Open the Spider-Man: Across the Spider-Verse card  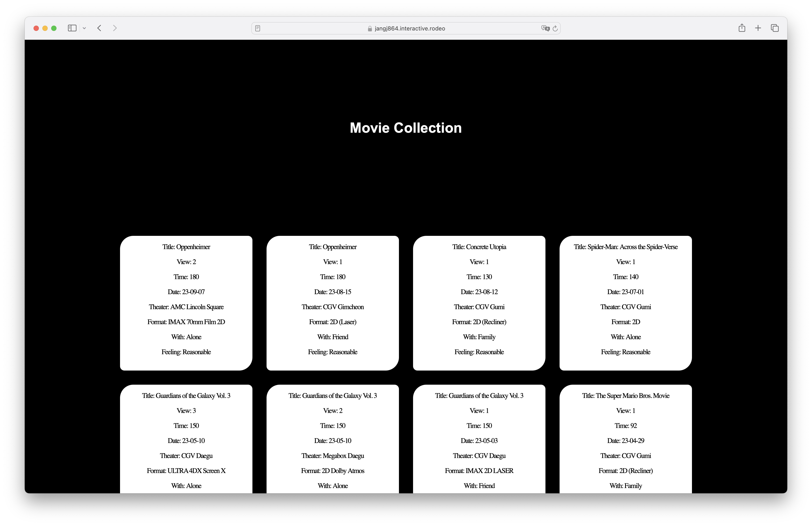click(x=625, y=303)
